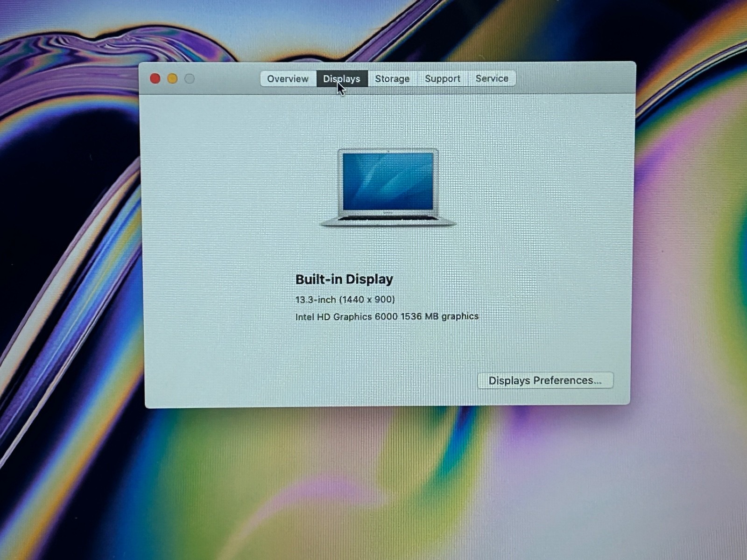This screenshot has height=560, width=747.
Task: Open the Storage tab
Action: (392, 79)
